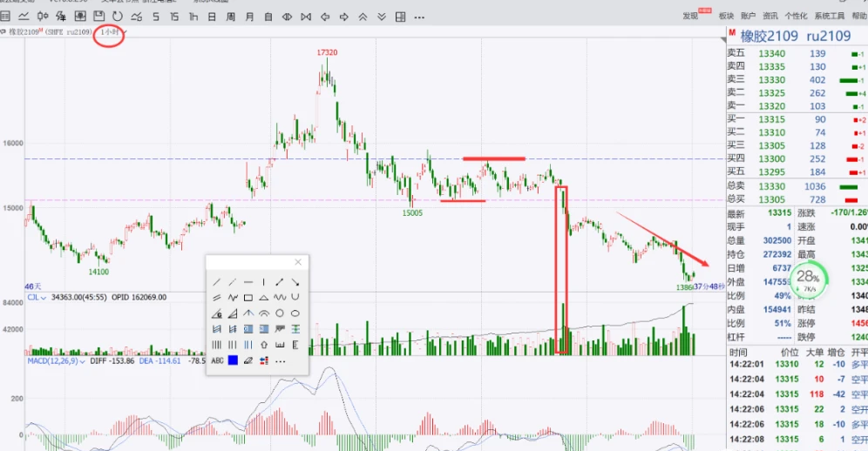Open the 1小时 period dropdown
868x451 pixels.
(112, 32)
